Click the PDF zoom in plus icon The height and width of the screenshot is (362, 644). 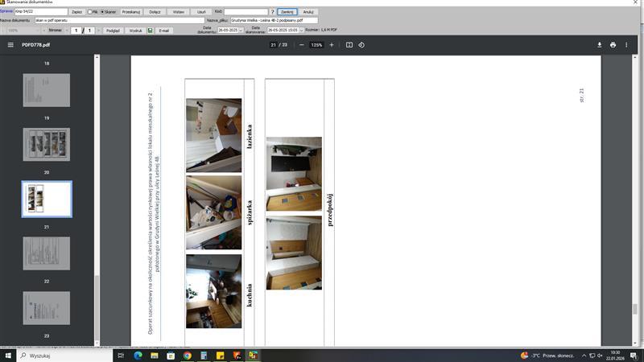click(x=331, y=45)
